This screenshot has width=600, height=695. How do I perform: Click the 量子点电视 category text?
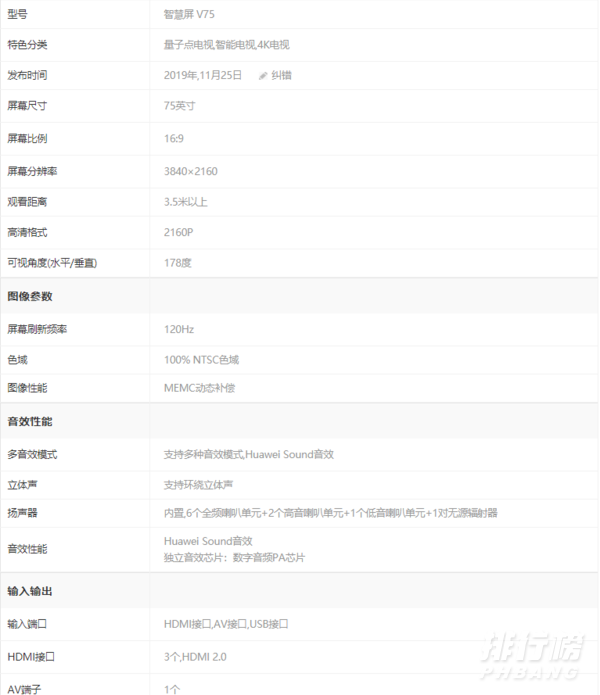pos(188,45)
